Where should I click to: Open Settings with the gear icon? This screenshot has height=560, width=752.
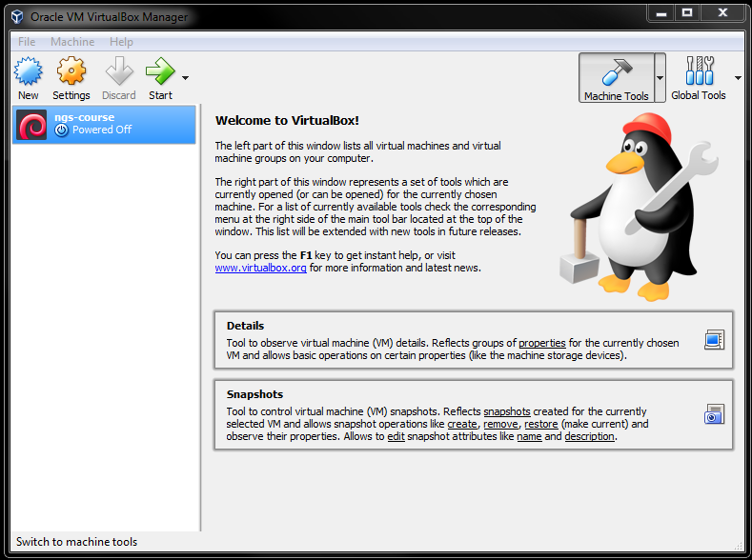(71, 70)
